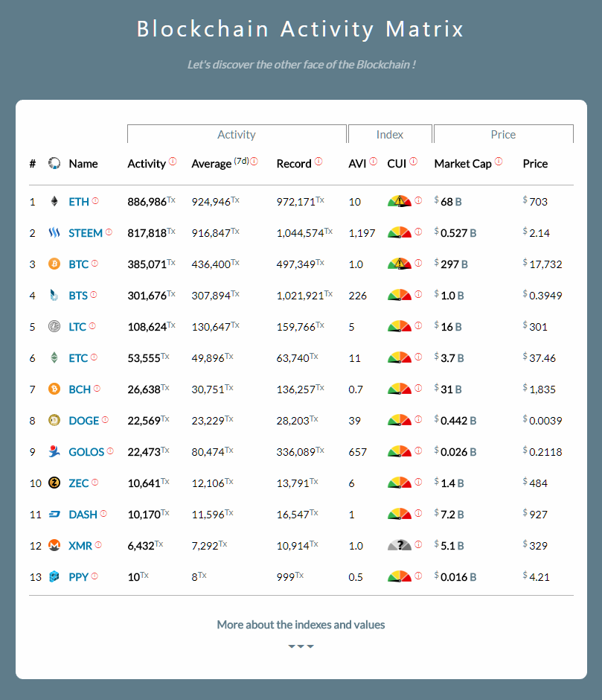The width and height of the screenshot is (602, 700).
Task: Sort by the Price column header
Action: pos(535,164)
